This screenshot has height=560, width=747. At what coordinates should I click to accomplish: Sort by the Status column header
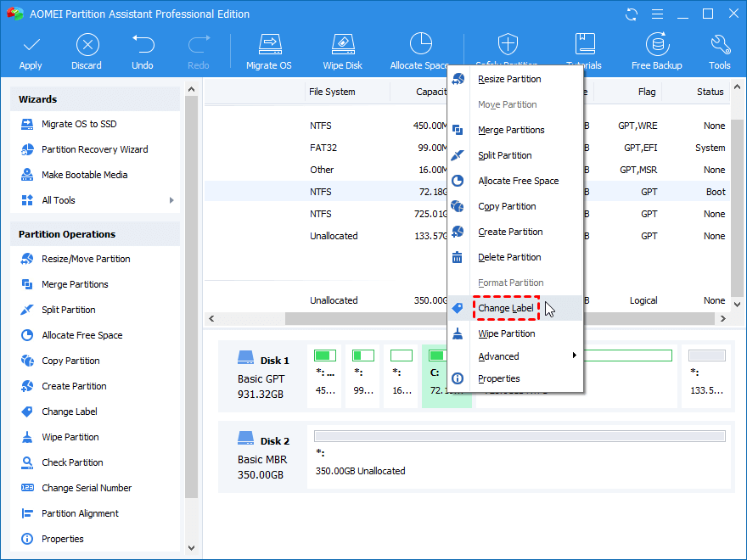710,92
